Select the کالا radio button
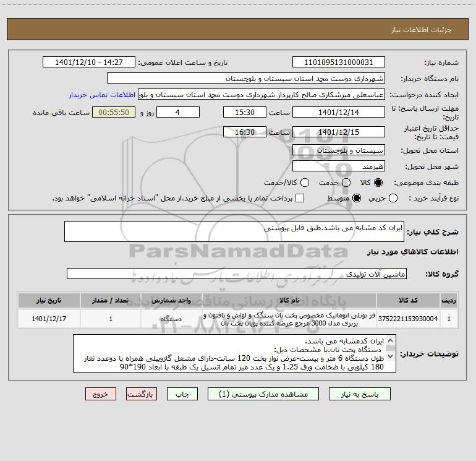Image resolution: width=476 pixels, height=461 pixels. point(378,183)
